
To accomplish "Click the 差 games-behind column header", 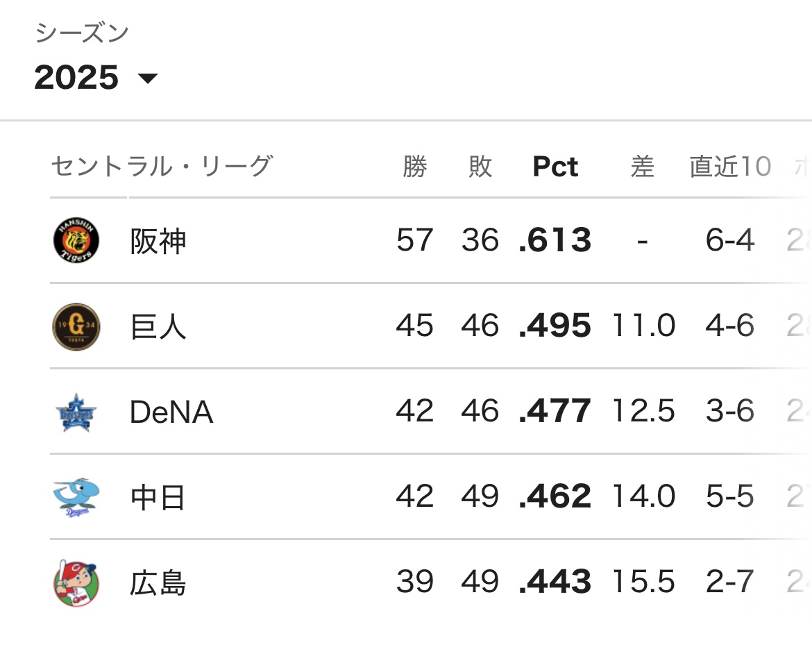I will coord(642,167).
